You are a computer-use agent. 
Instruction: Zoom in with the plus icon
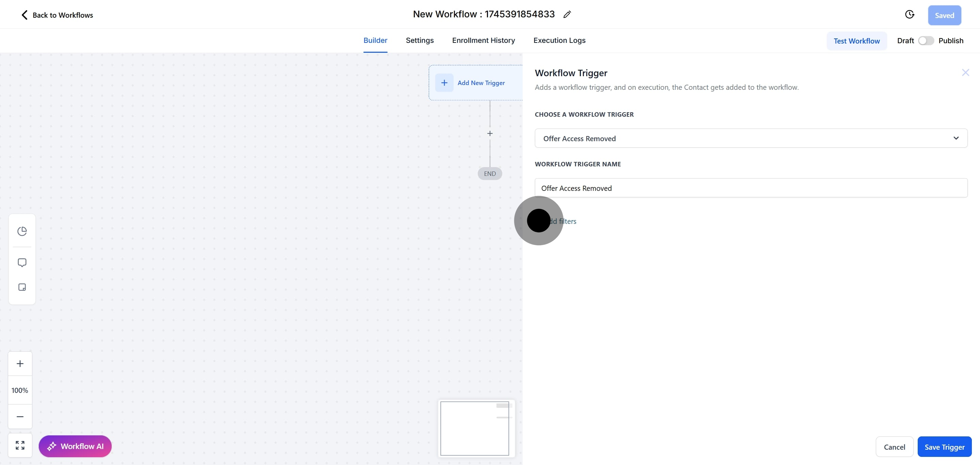(20, 364)
